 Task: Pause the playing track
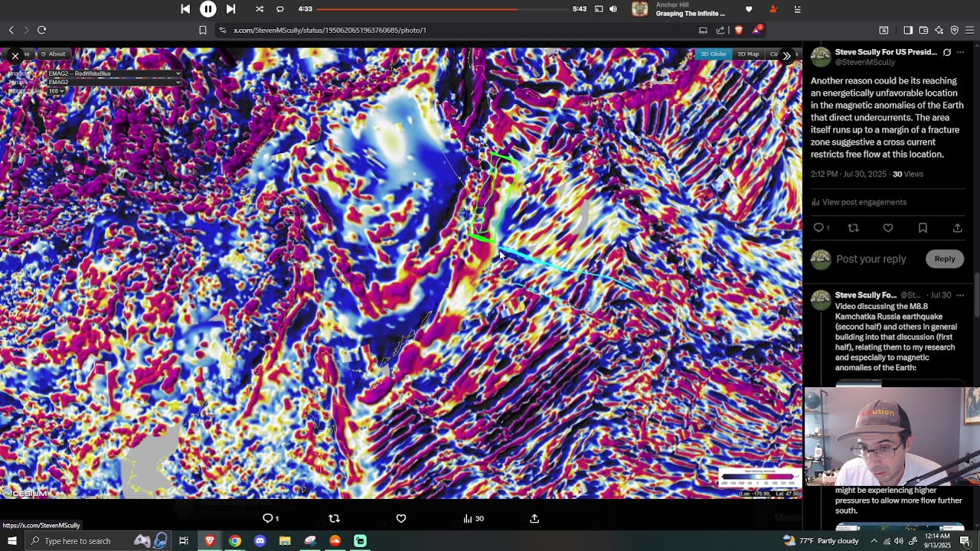(x=208, y=9)
